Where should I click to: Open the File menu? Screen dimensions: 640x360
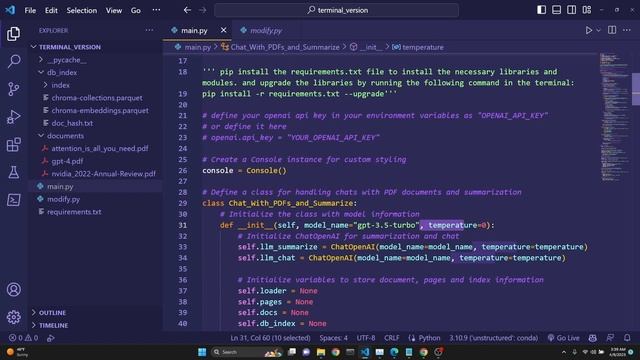tap(30, 11)
